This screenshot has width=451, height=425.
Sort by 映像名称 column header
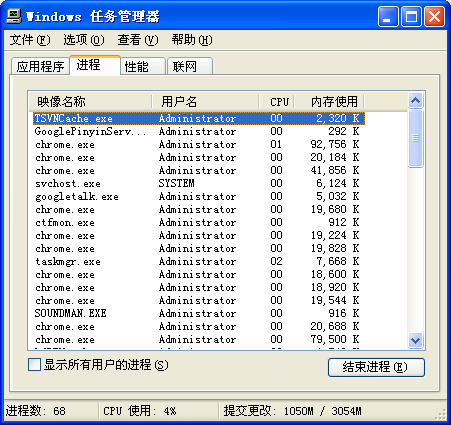pyautogui.click(x=90, y=101)
